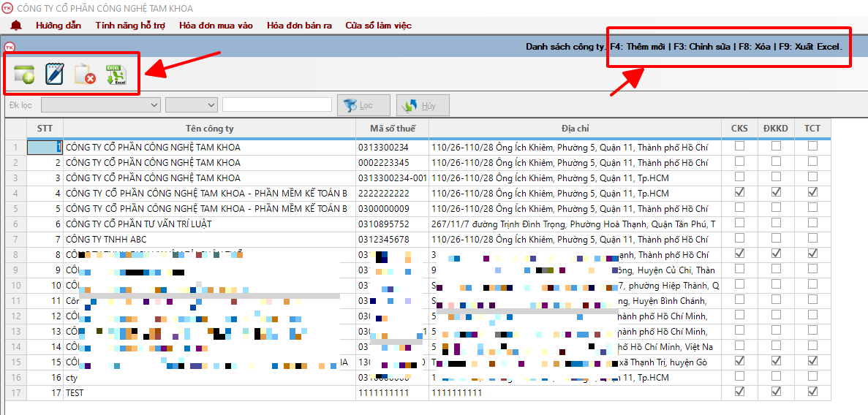The width and height of the screenshot is (868, 415).
Task: Uncheck ĐKKD checkbox in row 4
Action: [x=776, y=193]
